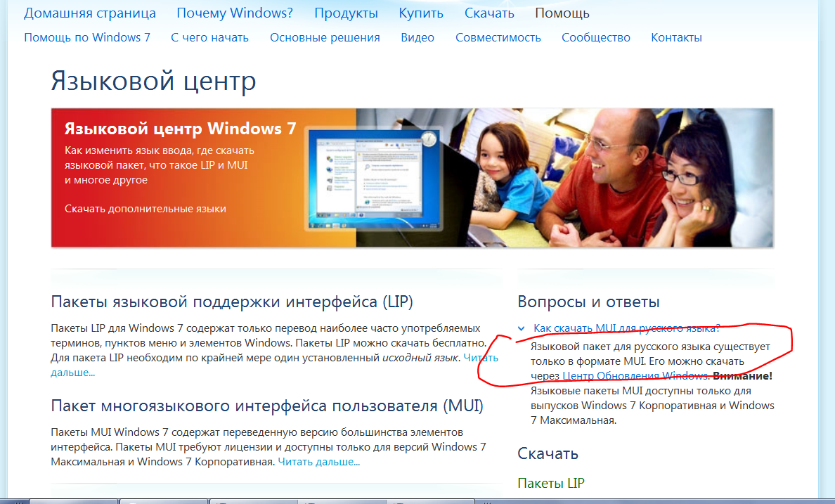Image resolution: width=835 pixels, height=504 pixels.
Task: Open the Пакеты LIP download link
Action: 550,483
